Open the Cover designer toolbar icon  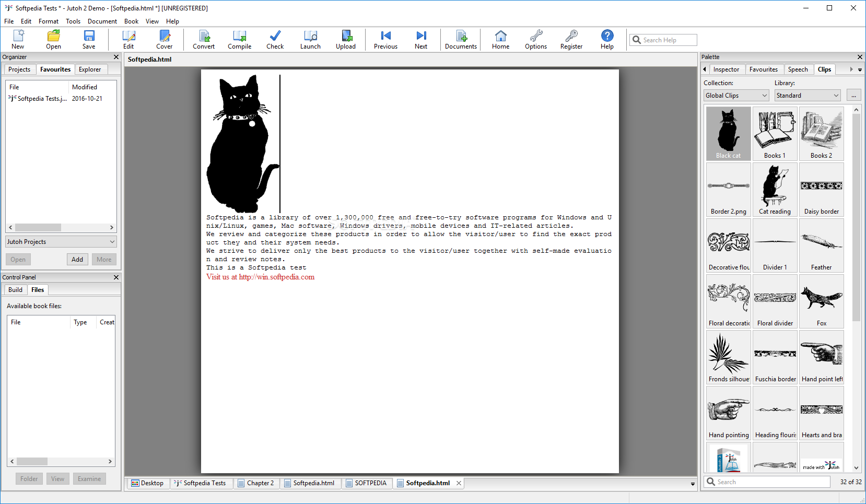click(x=164, y=39)
